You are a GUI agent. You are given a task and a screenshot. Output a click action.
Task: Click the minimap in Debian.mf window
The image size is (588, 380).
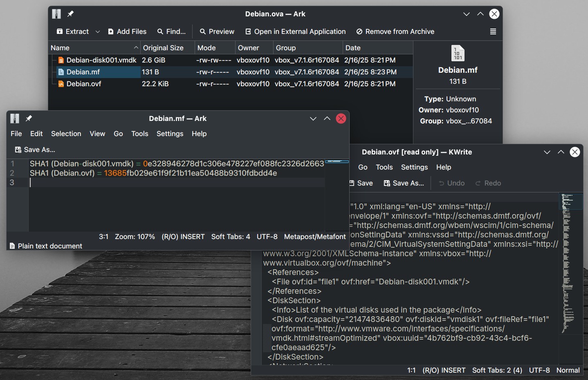(x=337, y=195)
